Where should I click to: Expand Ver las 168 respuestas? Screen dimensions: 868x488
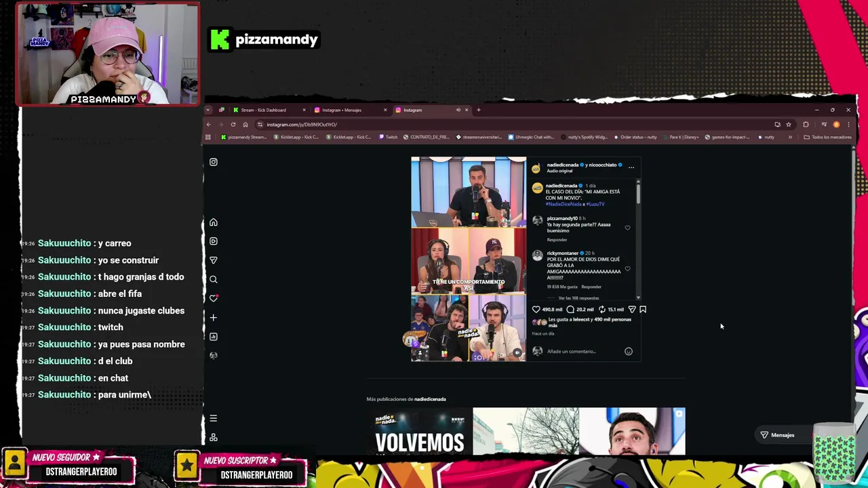tap(578, 298)
